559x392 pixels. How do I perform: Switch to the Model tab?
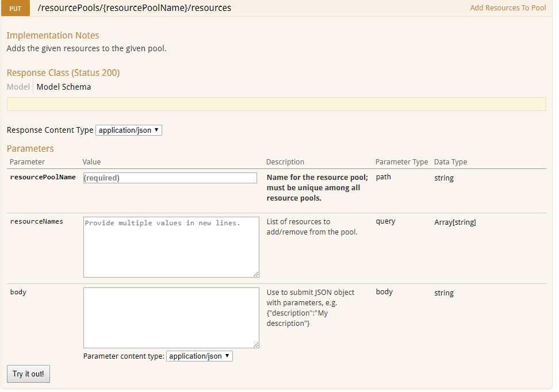pos(19,87)
